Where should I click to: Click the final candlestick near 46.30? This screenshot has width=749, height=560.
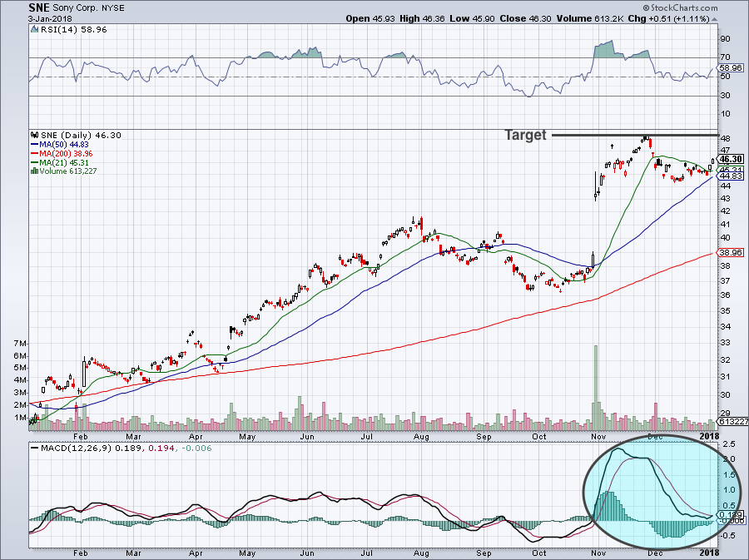click(x=713, y=161)
